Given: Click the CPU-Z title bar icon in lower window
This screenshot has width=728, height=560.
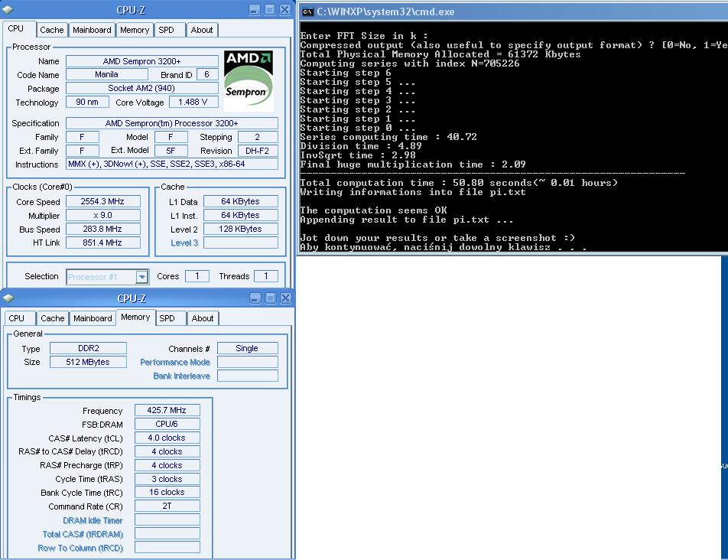Looking at the screenshot, I should tap(8, 298).
